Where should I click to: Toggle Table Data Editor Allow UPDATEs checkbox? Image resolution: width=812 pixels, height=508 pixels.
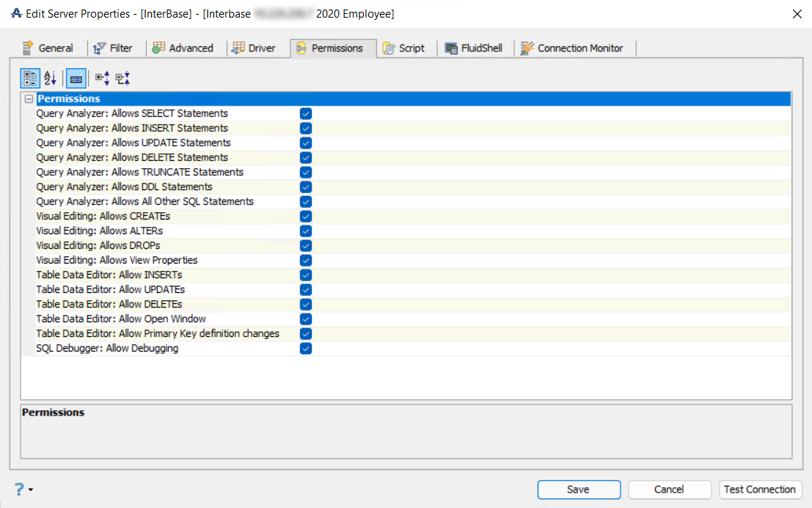pyautogui.click(x=306, y=290)
